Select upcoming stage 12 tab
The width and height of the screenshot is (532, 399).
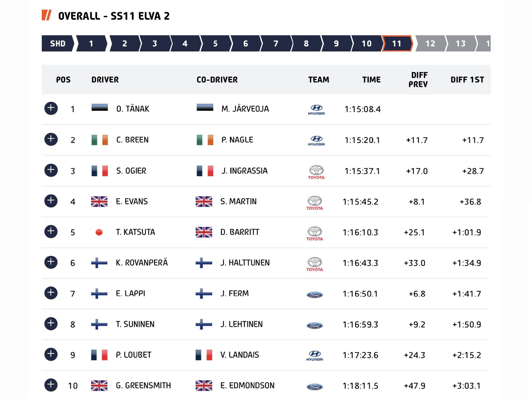[x=430, y=43]
